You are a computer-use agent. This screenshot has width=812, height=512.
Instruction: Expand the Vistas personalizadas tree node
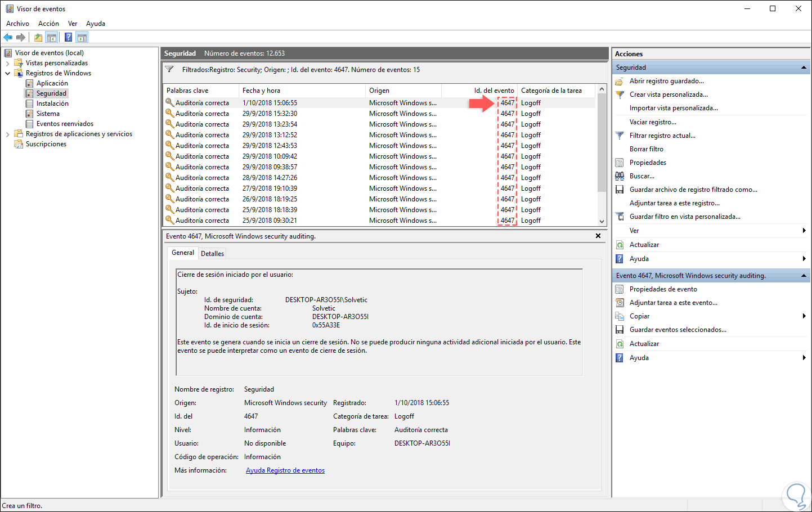click(x=7, y=63)
